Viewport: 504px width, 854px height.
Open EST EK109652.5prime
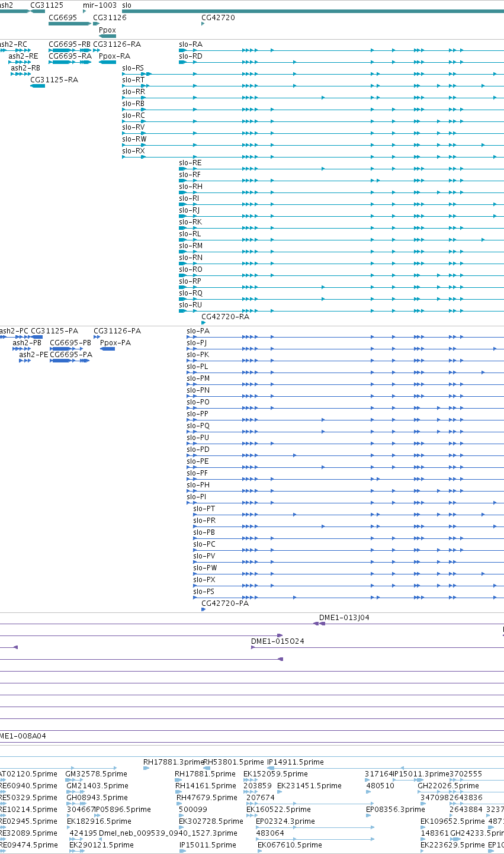[452, 821]
